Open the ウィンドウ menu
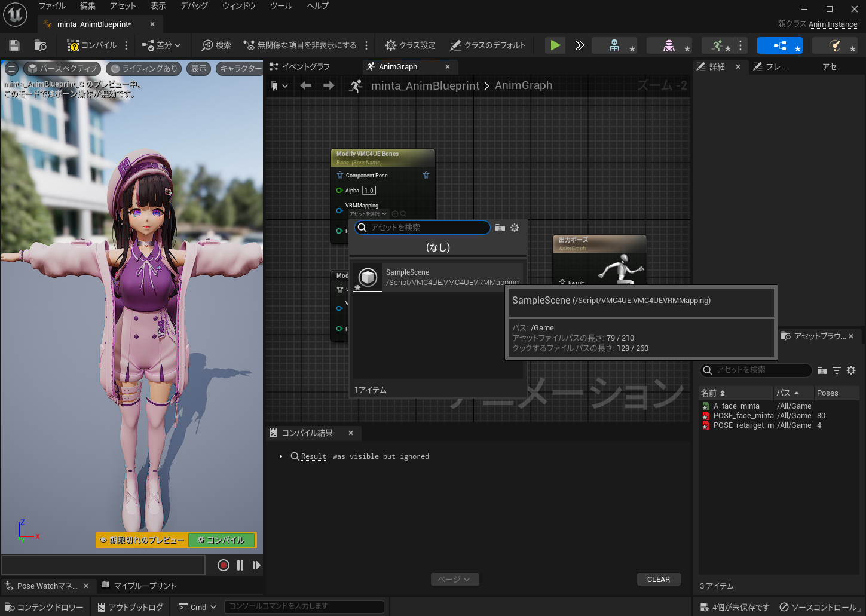Viewport: 866px width, 616px height. point(238,6)
